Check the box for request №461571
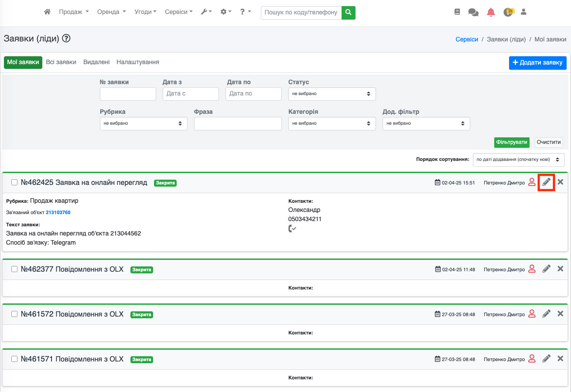This screenshot has height=392, width=571. click(x=14, y=359)
